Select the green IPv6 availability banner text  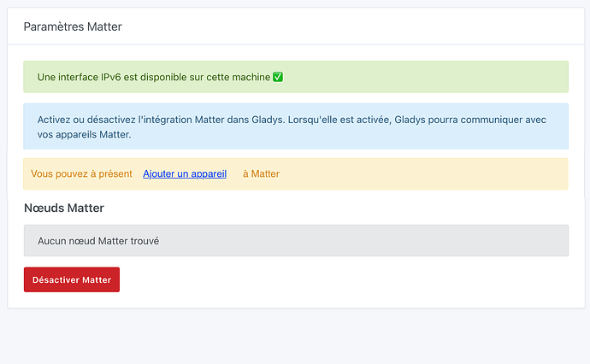[x=154, y=77]
